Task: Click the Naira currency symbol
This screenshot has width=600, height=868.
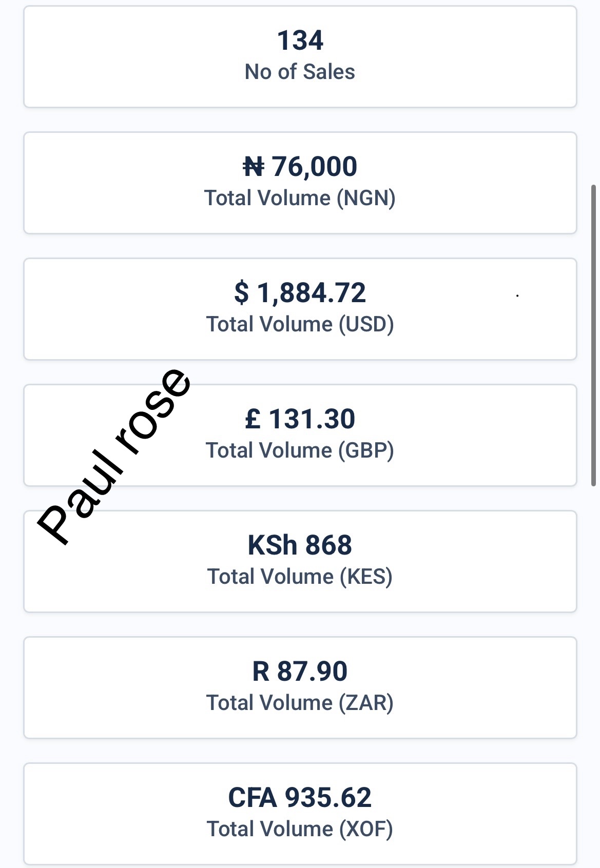Action: (254, 167)
